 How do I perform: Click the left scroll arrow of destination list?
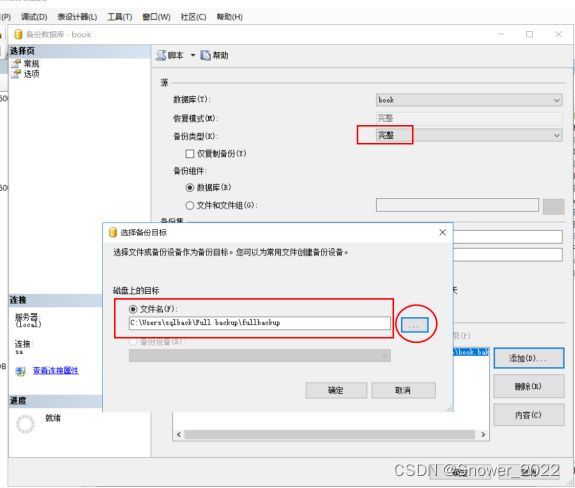[x=179, y=435]
